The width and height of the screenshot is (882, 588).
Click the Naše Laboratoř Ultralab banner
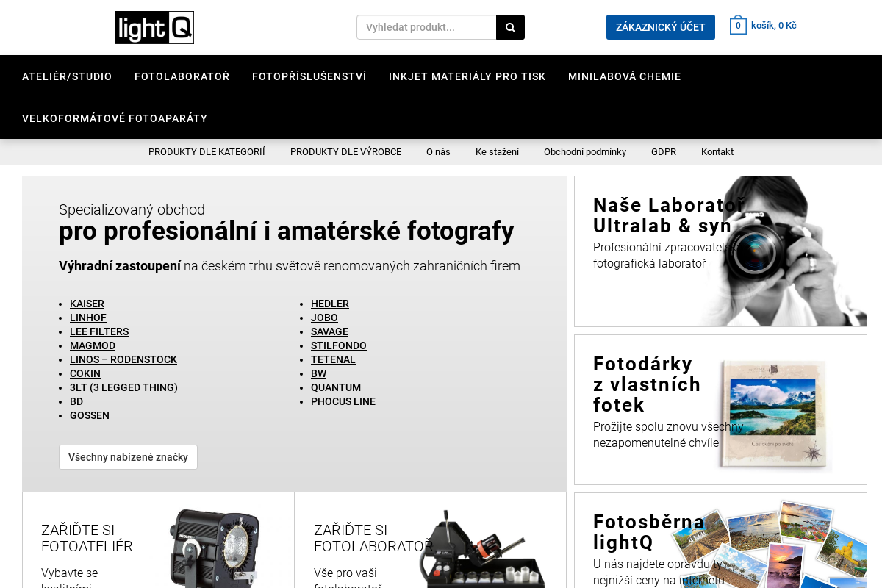tap(720, 251)
